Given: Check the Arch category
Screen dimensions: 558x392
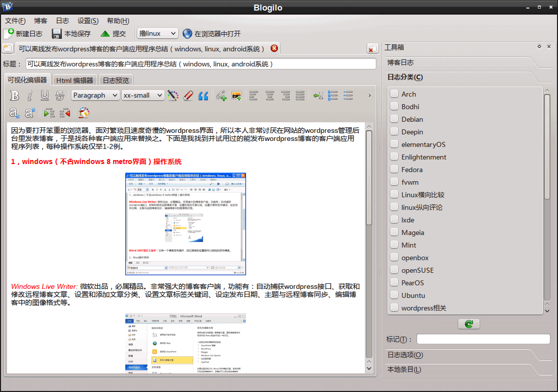Looking at the screenshot, I should [x=394, y=94].
